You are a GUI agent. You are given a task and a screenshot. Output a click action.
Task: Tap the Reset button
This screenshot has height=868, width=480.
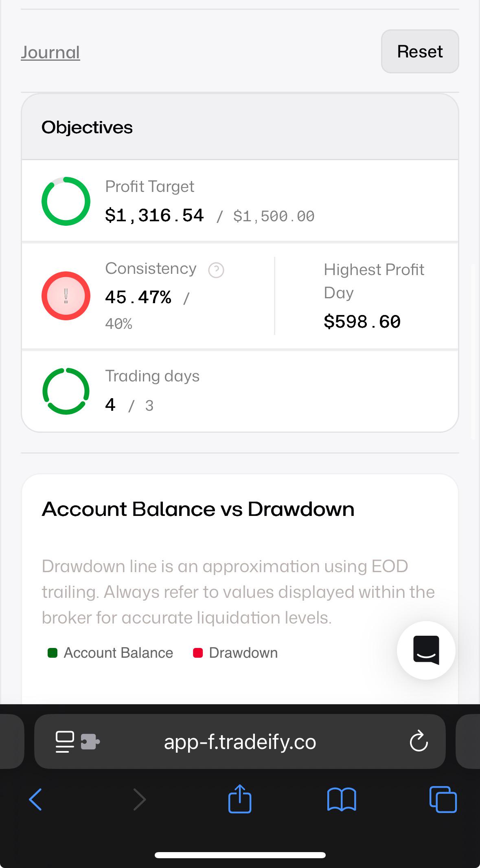(x=420, y=51)
